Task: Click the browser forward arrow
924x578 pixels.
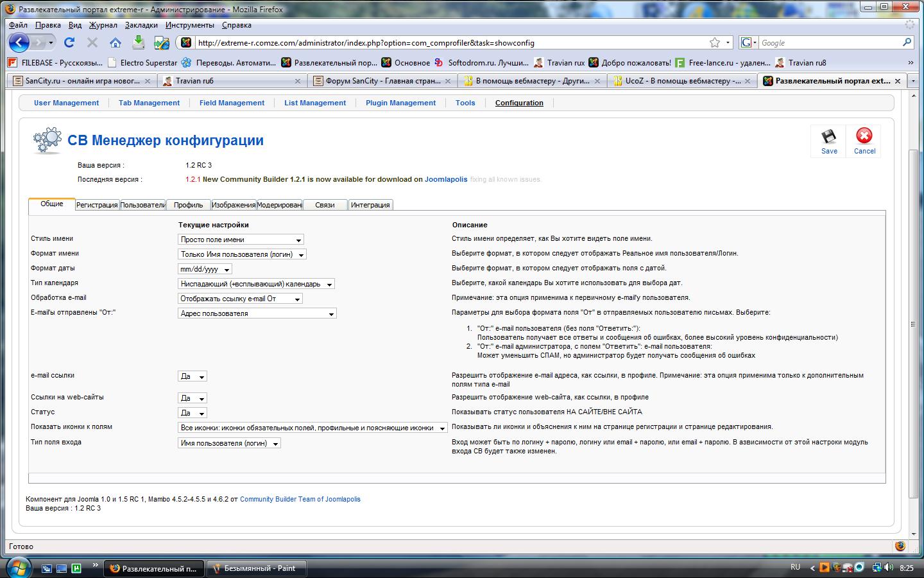Action: pos(40,43)
